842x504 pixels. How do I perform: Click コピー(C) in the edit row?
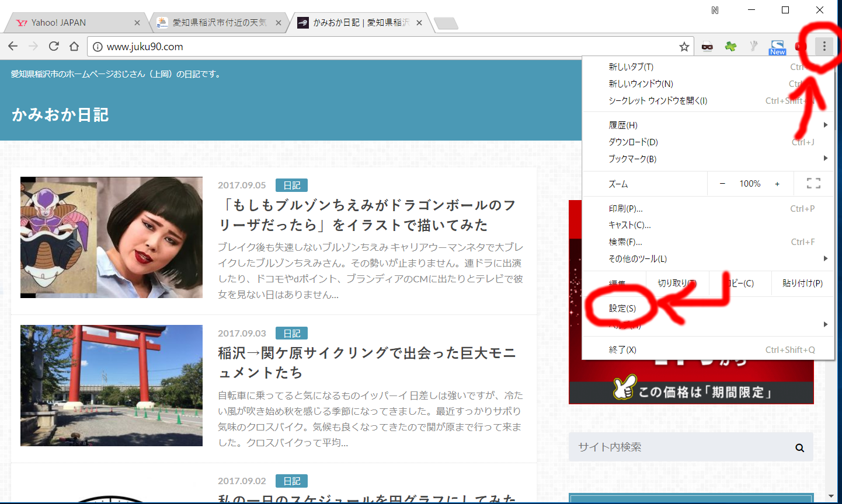pos(740,283)
